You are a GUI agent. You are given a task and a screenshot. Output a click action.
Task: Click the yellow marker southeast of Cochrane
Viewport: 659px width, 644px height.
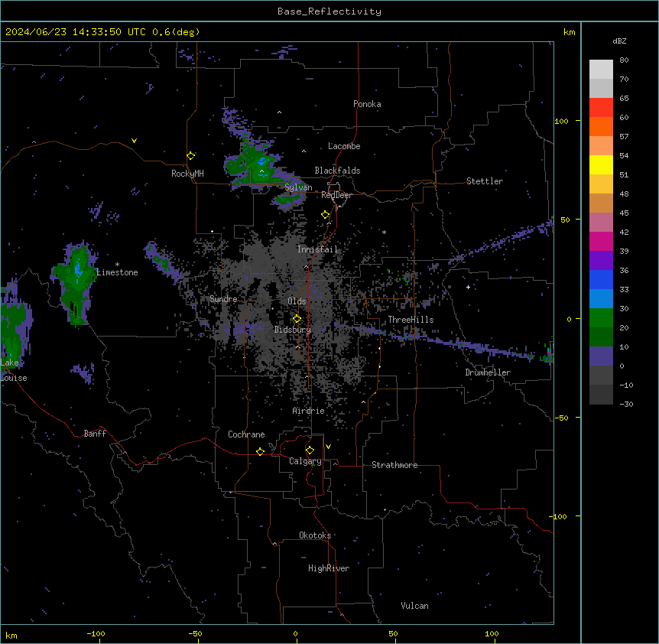260,451
